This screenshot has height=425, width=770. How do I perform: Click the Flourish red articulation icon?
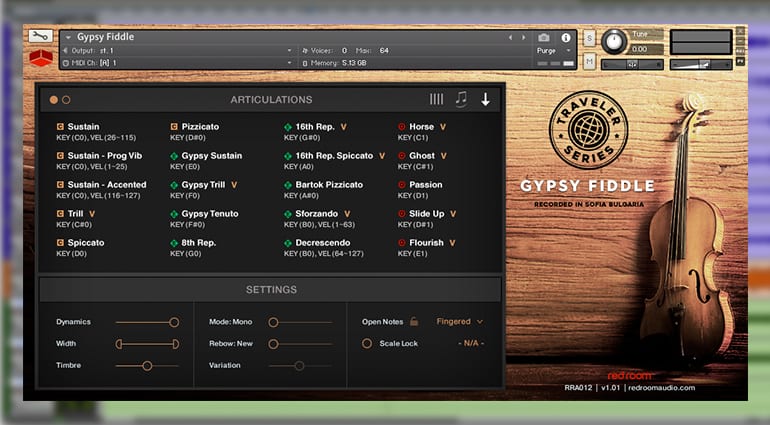[402, 243]
